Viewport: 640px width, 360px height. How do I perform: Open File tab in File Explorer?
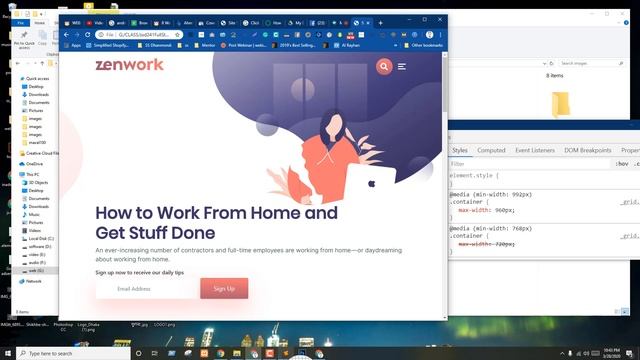click(20, 23)
